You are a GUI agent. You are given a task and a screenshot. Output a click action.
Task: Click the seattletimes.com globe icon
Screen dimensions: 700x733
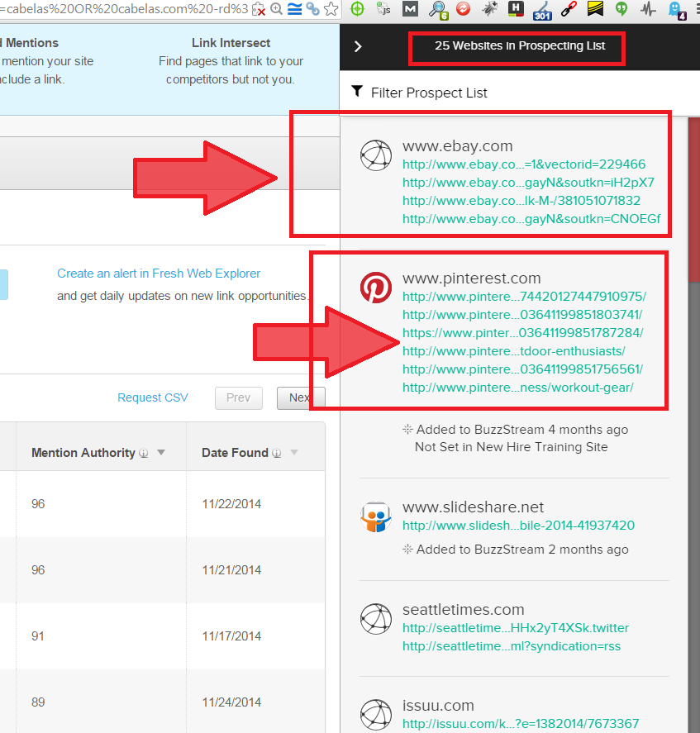click(x=376, y=619)
